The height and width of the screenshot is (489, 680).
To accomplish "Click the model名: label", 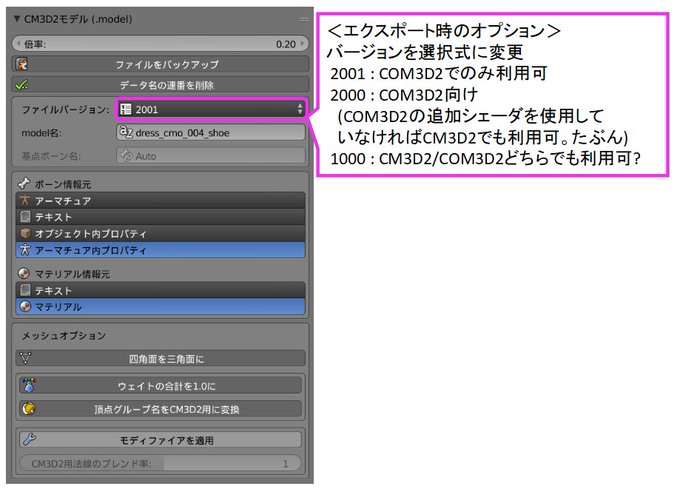I will click(42, 133).
